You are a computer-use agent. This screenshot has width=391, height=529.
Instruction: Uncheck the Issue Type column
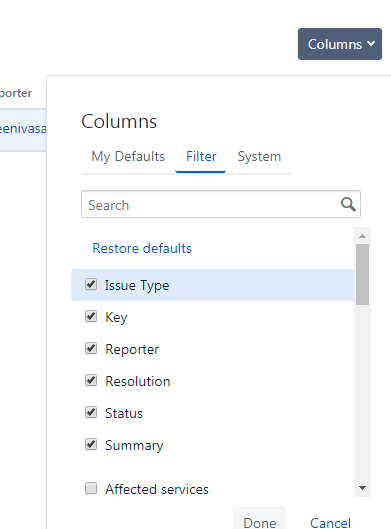(91, 284)
